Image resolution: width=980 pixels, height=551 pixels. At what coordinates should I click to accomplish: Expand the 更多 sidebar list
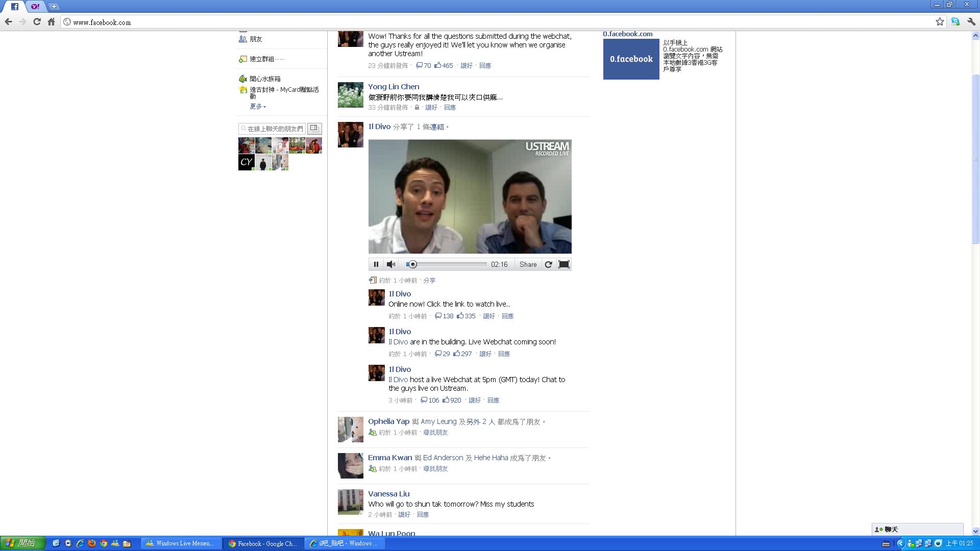coord(258,107)
